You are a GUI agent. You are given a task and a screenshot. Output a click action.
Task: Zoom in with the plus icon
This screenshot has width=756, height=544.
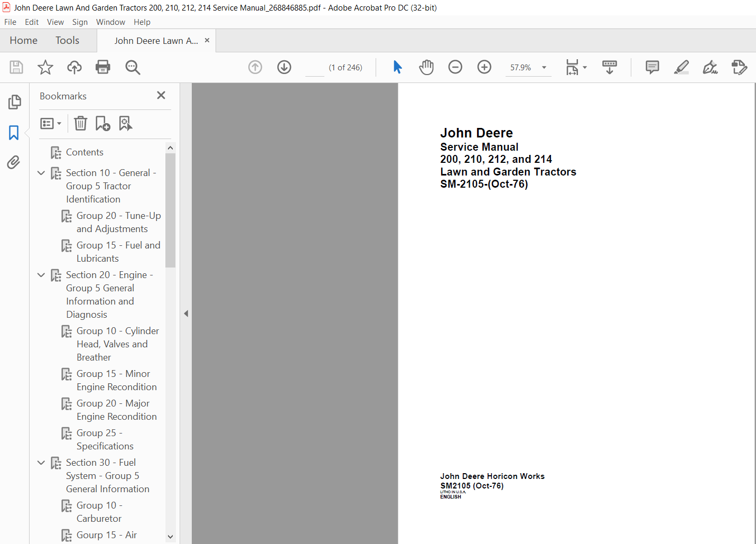pos(484,67)
